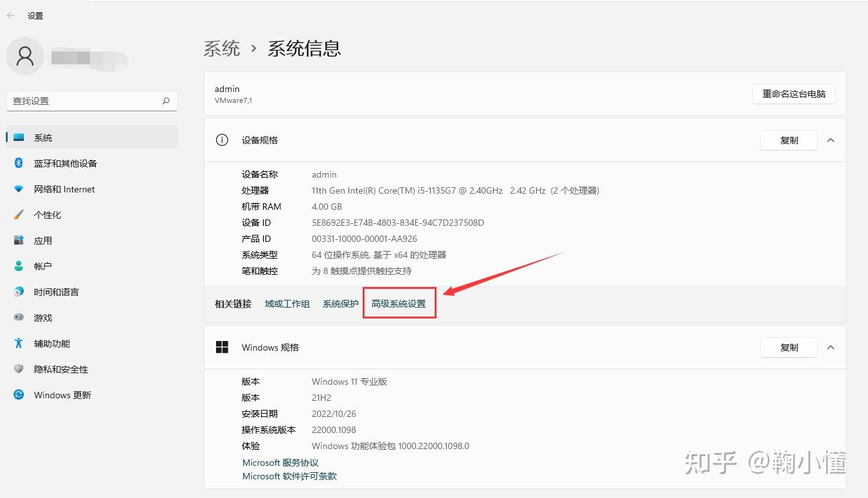
Task: Click the device ID value 5E8692E3-E74B-4803-834E-94C7D237508D
Action: coord(398,223)
